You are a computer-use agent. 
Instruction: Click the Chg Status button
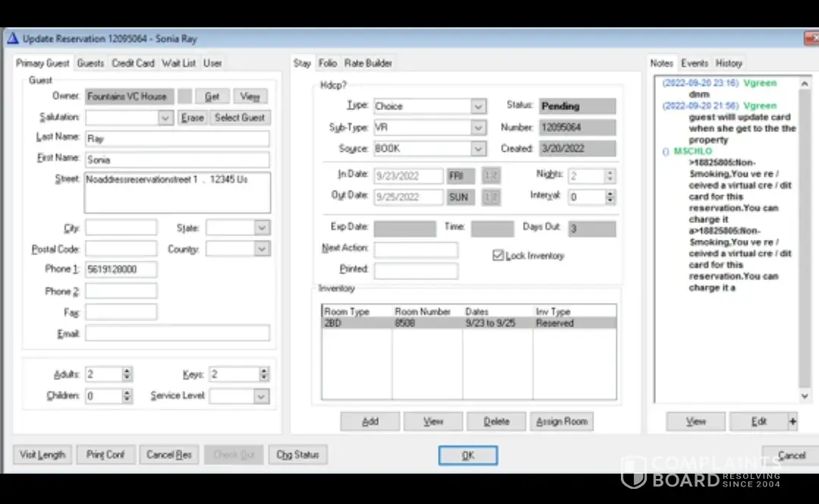coord(297,455)
